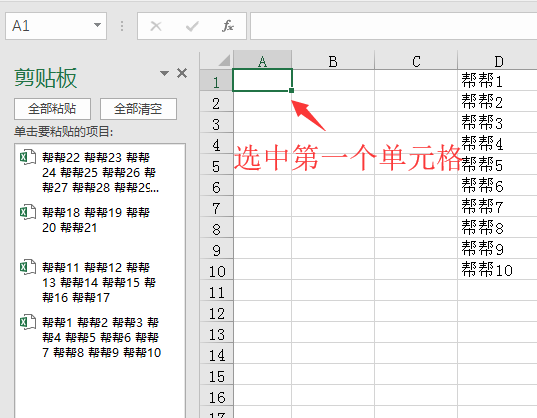Click cell containing 帮帮7

coord(498,206)
